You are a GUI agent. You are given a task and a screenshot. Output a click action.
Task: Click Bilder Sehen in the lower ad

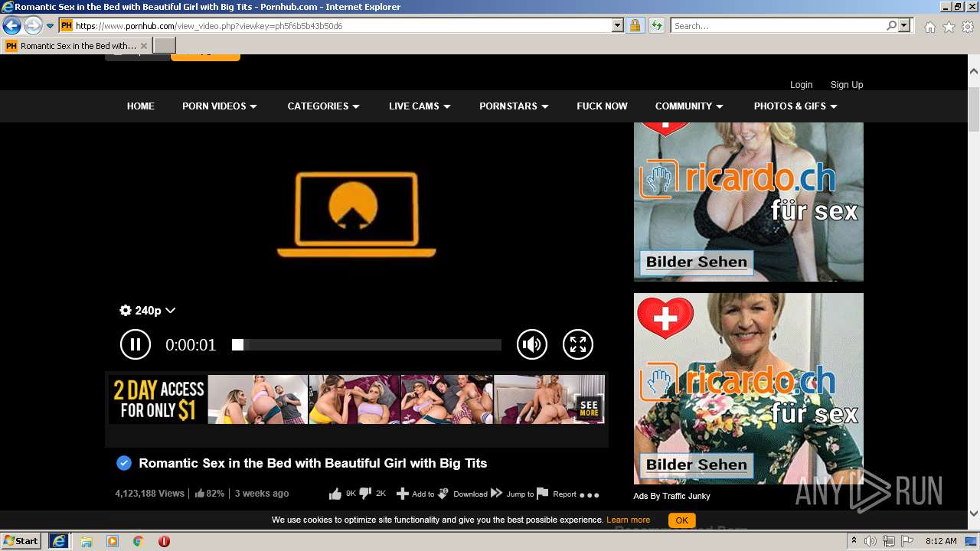pyautogui.click(x=697, y=465)
